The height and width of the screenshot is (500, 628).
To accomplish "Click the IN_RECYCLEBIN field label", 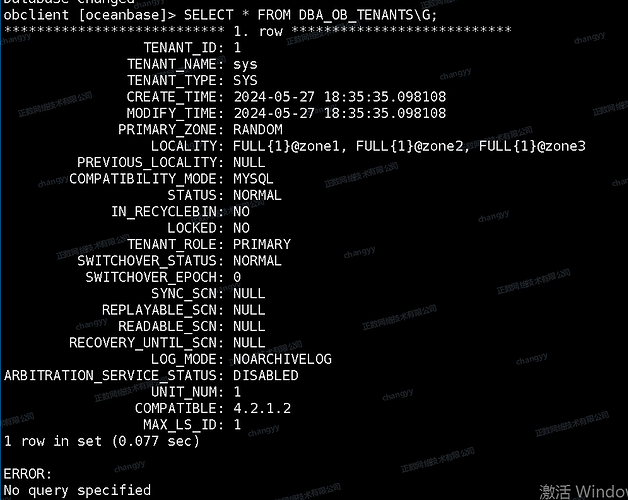I will click(x=167, y=211).
